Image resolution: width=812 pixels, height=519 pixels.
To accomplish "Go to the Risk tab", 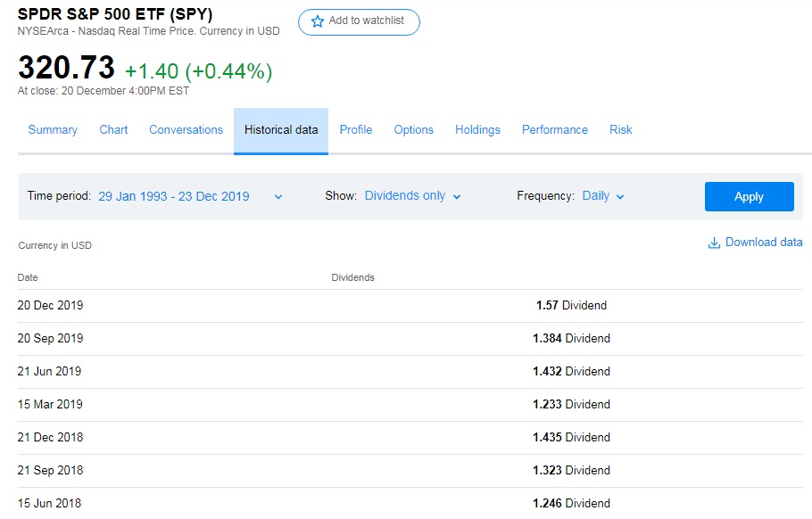I will (x=620, y=129).
